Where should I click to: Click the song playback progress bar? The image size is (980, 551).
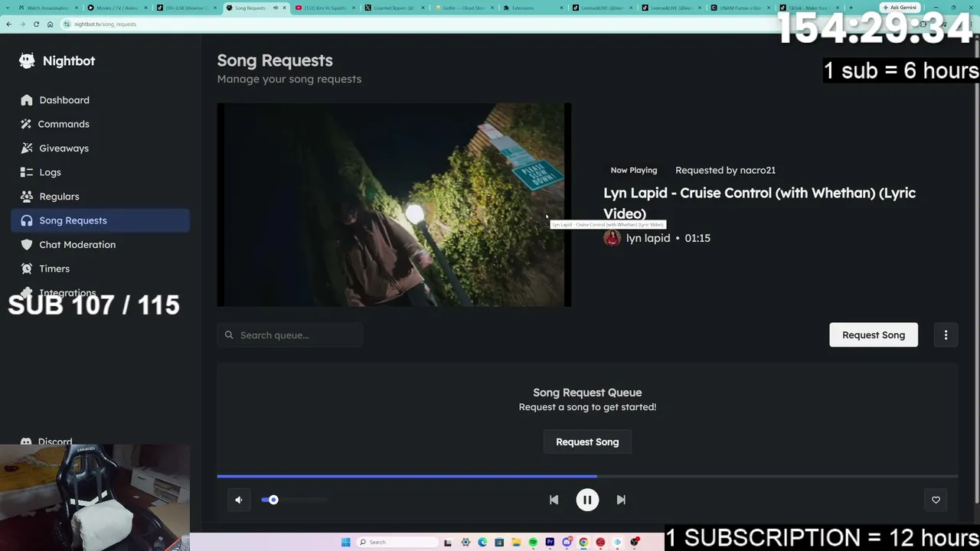click(587, 476)
